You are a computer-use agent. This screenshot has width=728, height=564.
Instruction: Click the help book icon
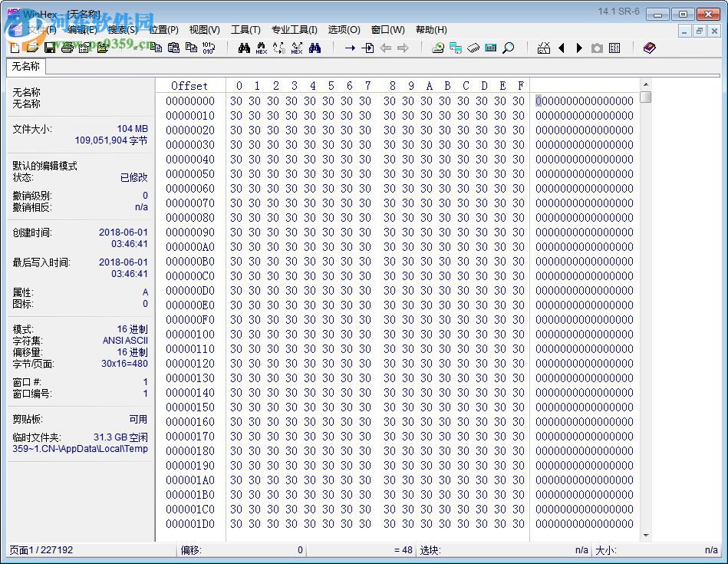(650, 48)
